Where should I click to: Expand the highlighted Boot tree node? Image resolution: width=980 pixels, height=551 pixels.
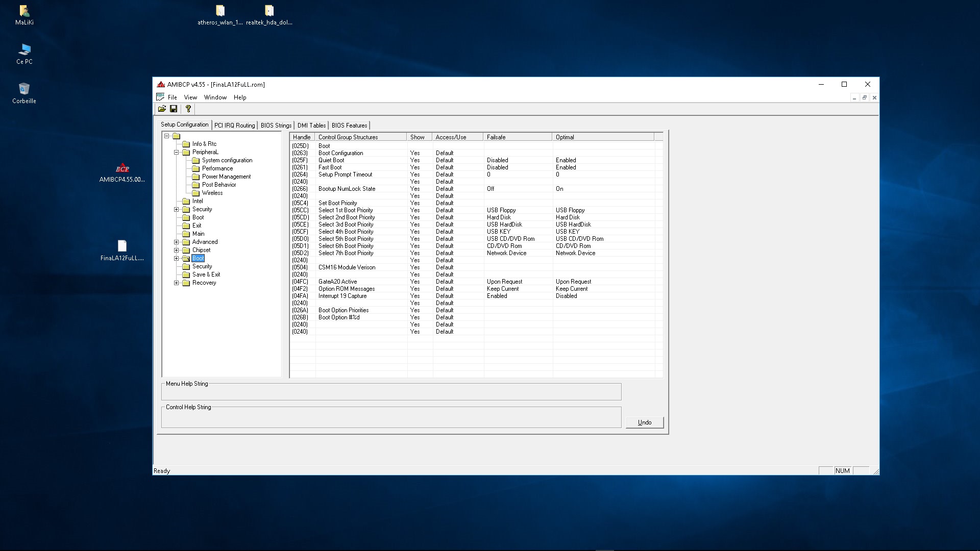[177, 259]
